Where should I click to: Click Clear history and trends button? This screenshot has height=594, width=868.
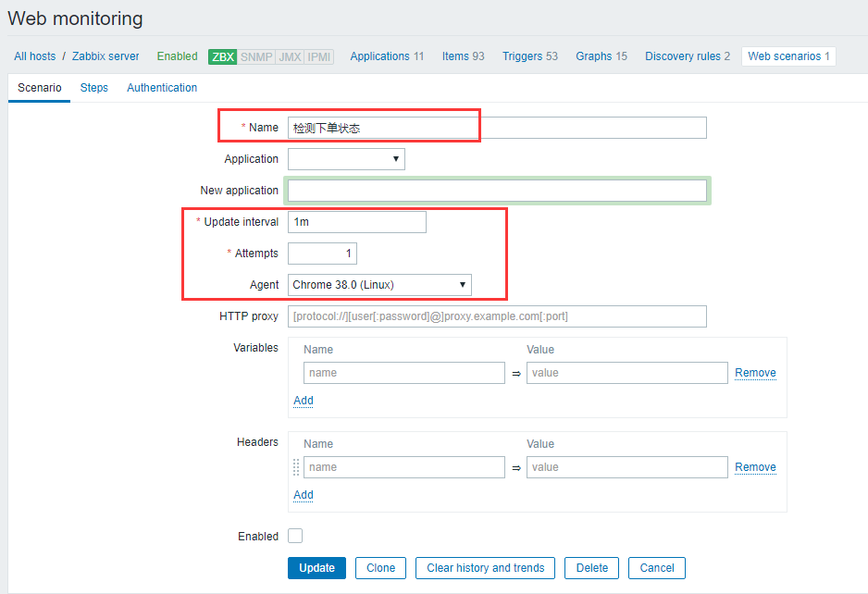pos(485,568)
